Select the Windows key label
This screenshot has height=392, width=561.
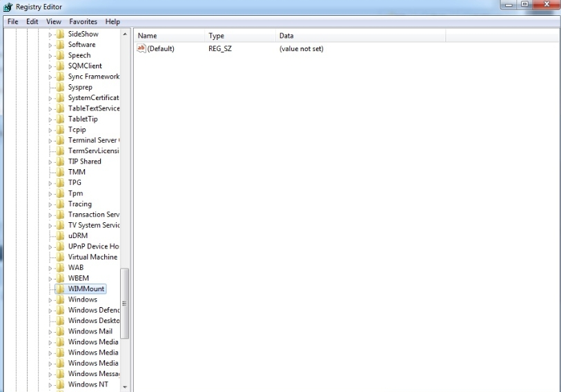point(83,300)
